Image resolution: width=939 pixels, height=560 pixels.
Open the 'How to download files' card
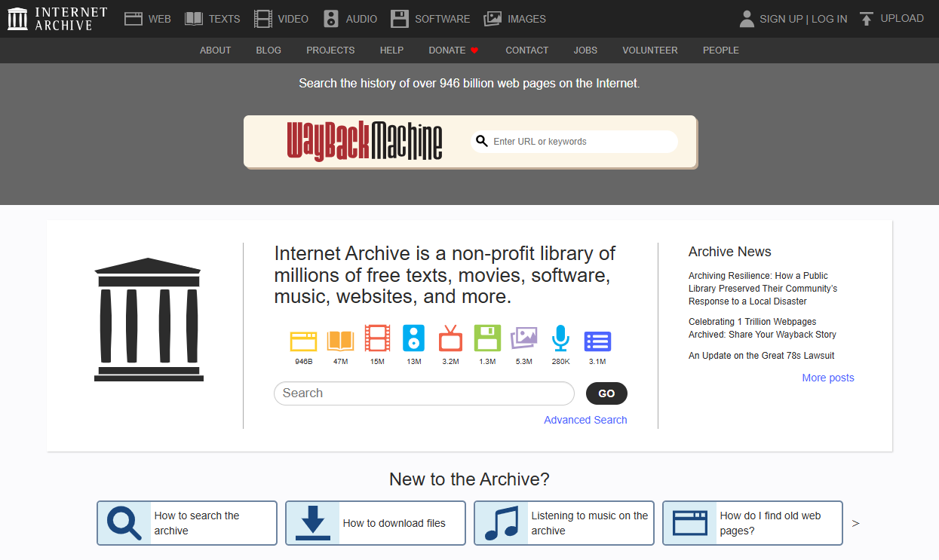[x=375, y=522]
